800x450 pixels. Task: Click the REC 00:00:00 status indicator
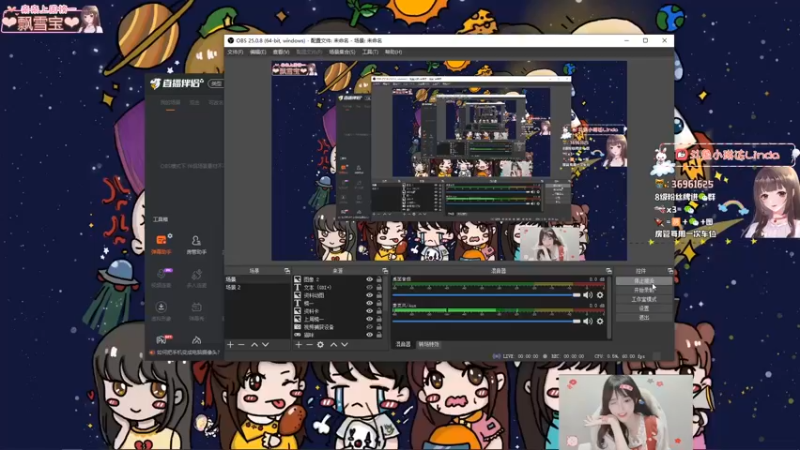[x=564, y=356]
